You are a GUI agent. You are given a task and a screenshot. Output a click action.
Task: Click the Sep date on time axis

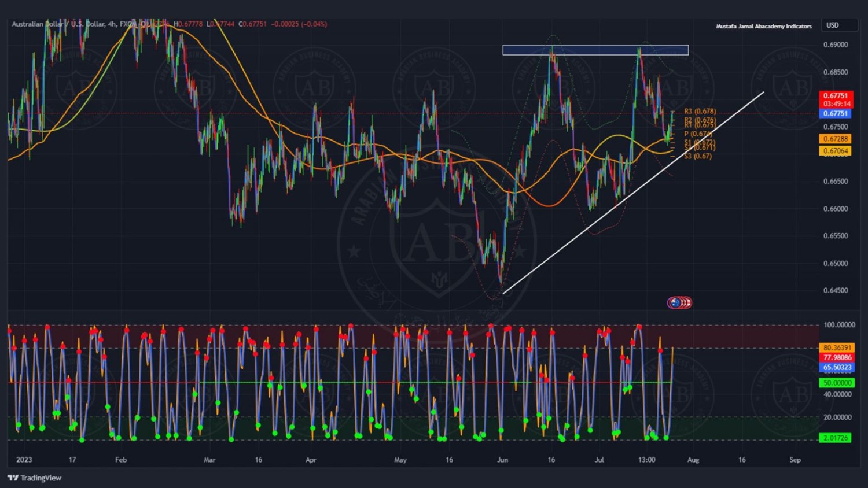click(795, 460)
